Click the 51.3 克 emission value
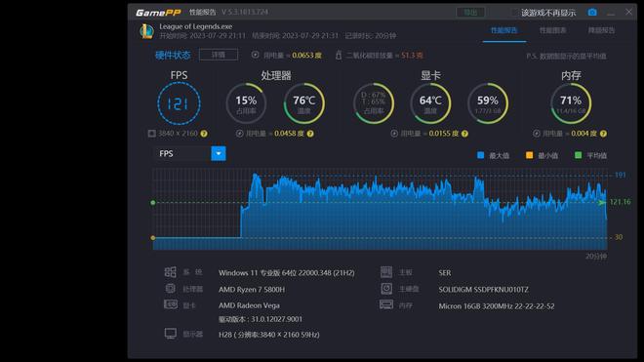The width and height of the screenshot is (644, 362). click(x=412, y=55)
